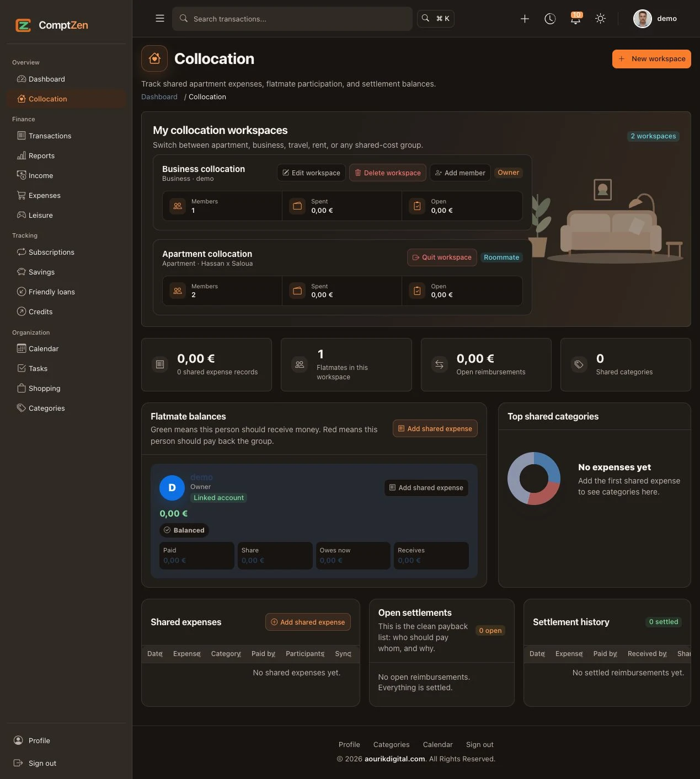Screen dimensions: 700x779
Task: Click the blue D avatar of demo
Action: 172,488
